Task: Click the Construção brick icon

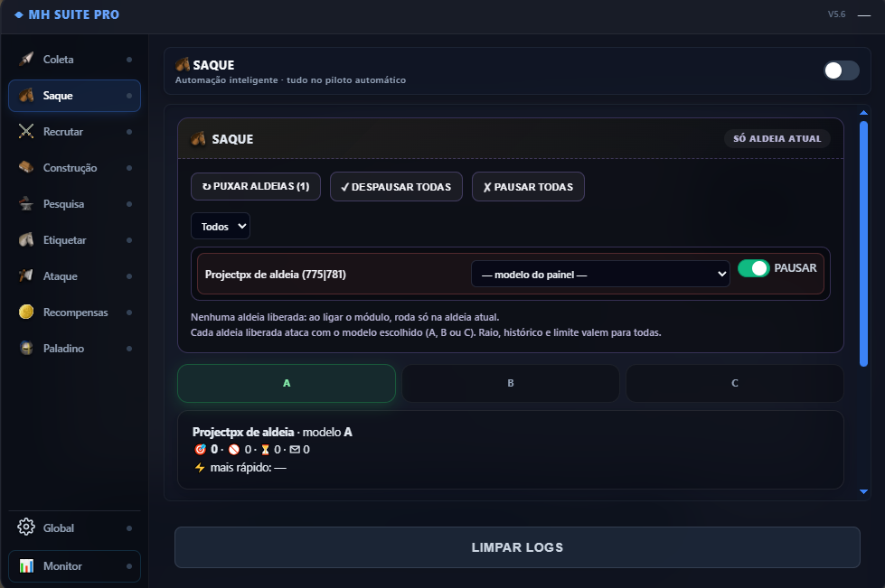Action: pyautogui.click(x=26, y=167)
